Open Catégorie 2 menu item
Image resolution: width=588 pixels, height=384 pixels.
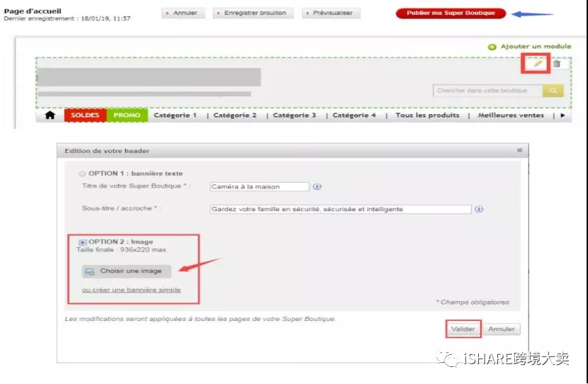click(x=234, y=115)
